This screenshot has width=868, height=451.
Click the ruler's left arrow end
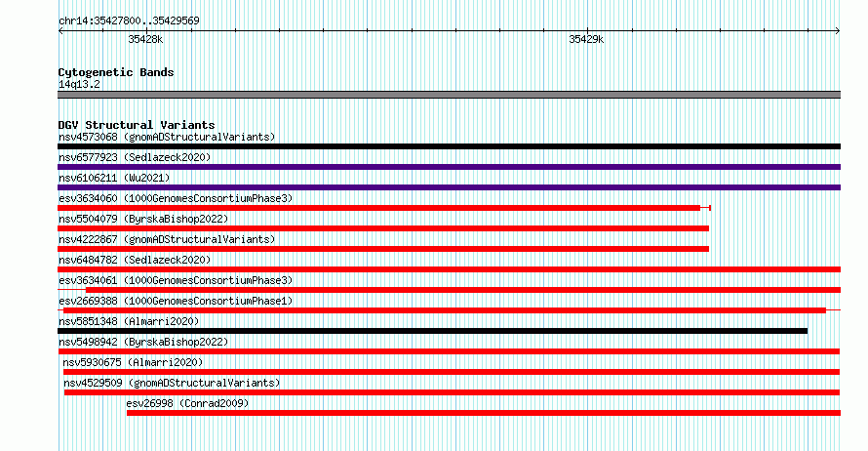[x=60, y=31]
